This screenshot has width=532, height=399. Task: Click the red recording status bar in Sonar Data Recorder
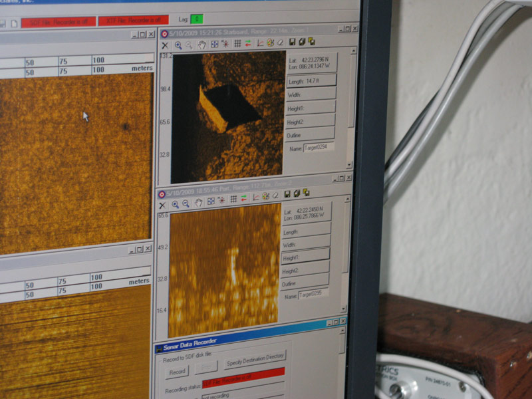243,378
